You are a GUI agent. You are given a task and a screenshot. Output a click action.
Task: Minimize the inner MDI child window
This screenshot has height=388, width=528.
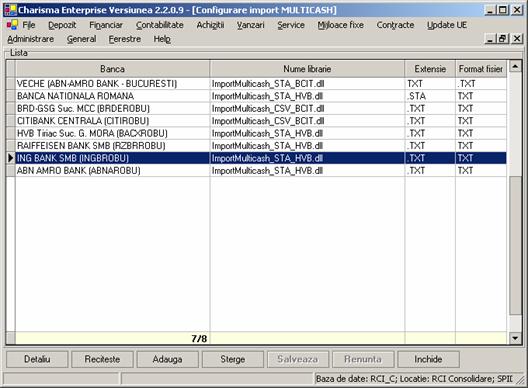[x=491, y=39]
